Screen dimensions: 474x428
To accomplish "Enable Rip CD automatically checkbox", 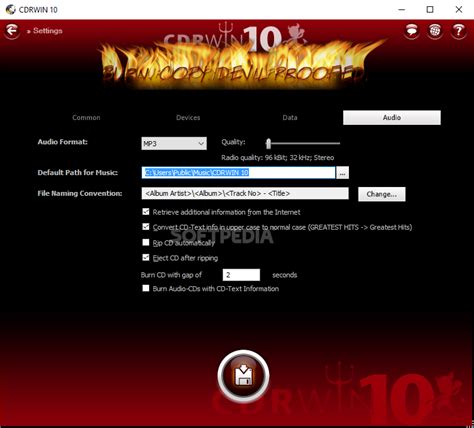I will coord(146,242).
